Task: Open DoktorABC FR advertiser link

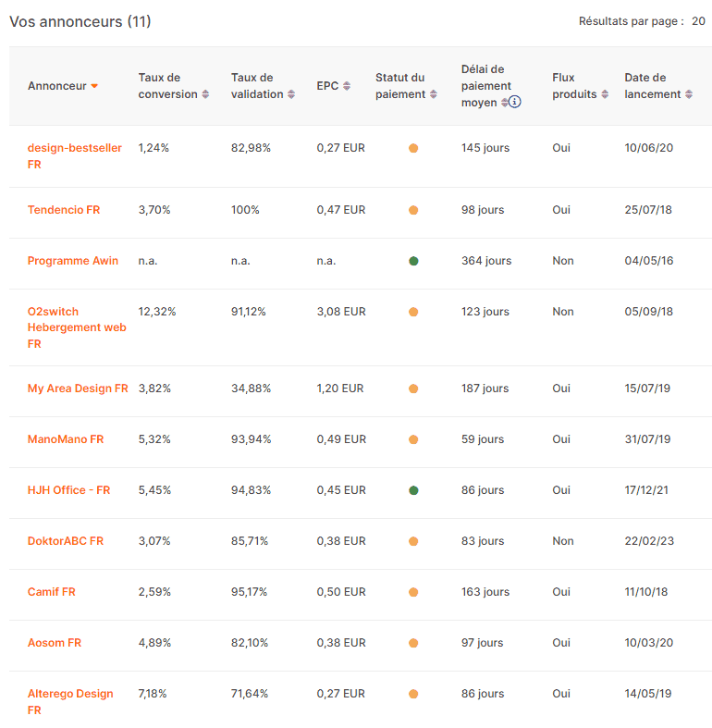Action: coord(66,541)
